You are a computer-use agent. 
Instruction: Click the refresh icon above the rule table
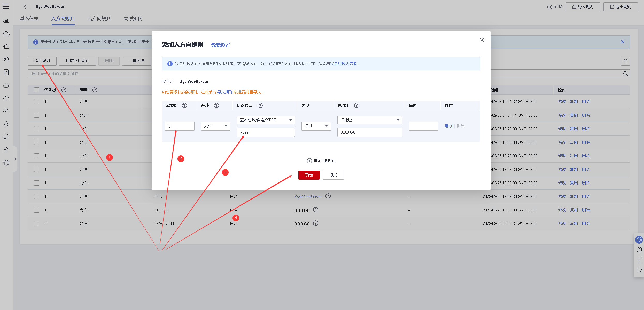625,61
